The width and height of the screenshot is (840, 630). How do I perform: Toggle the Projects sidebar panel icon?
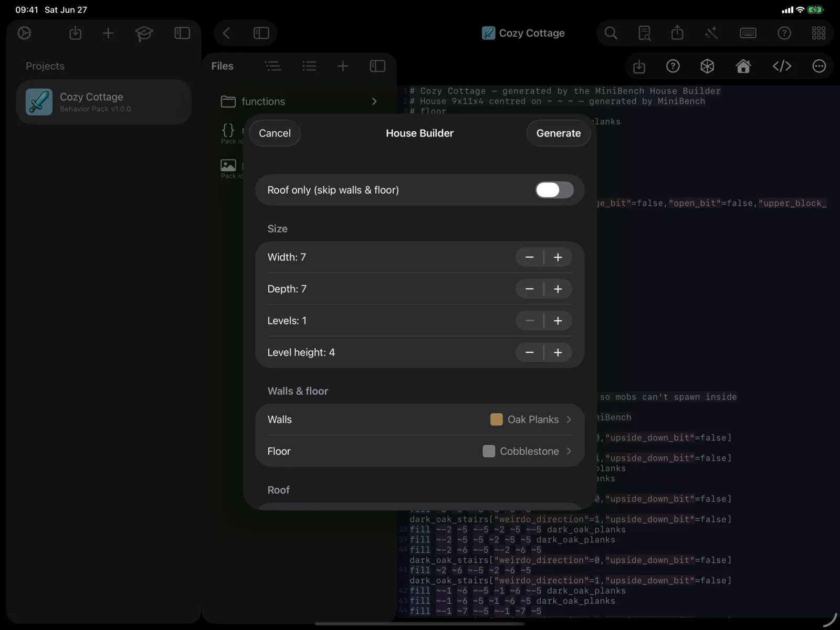pos(182,33)
